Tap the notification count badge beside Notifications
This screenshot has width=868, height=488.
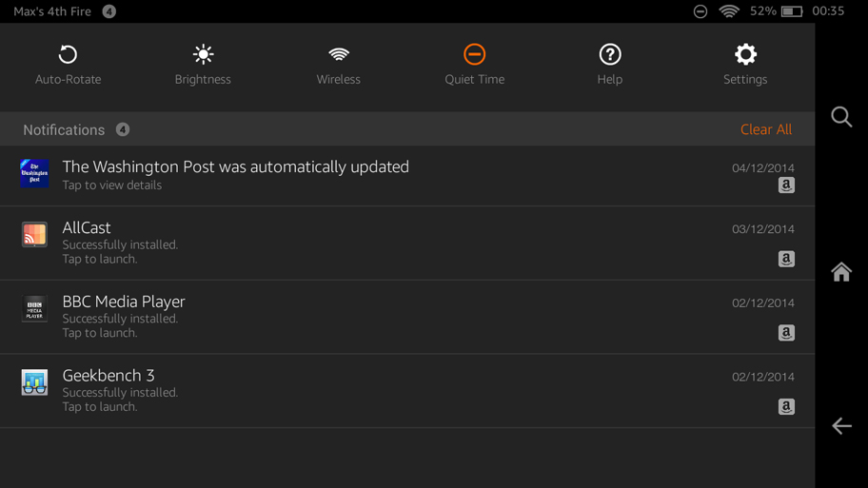click(123, 129)
